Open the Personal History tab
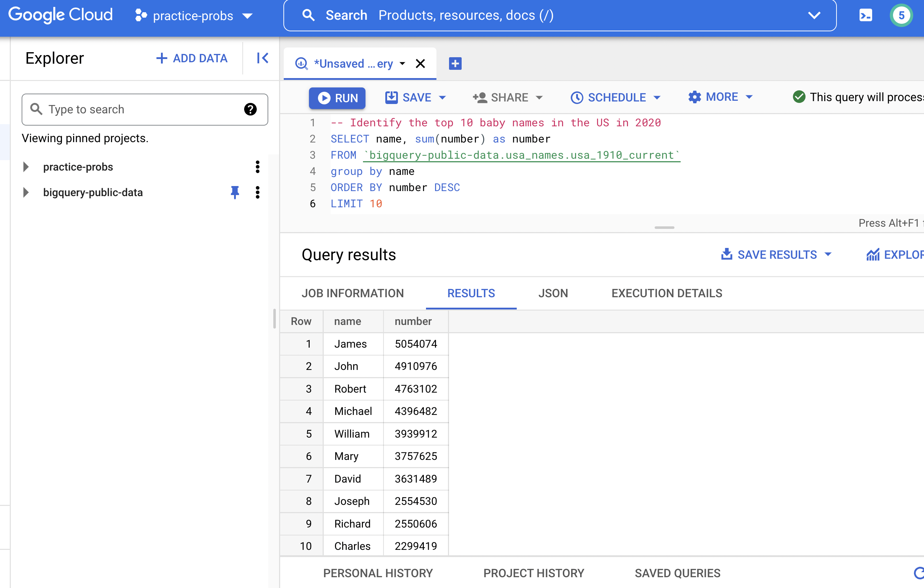 [378, 573]
